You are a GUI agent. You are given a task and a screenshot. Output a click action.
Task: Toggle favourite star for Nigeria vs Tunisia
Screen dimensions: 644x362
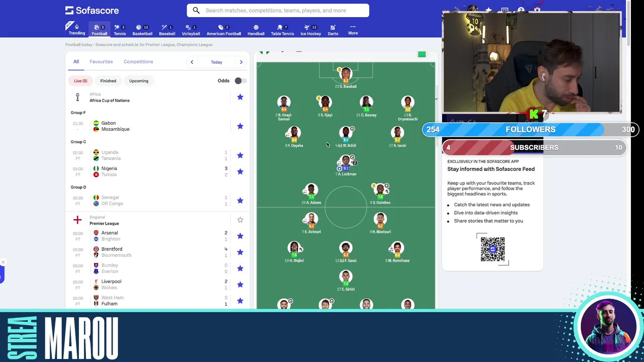[x=240, y=171]
